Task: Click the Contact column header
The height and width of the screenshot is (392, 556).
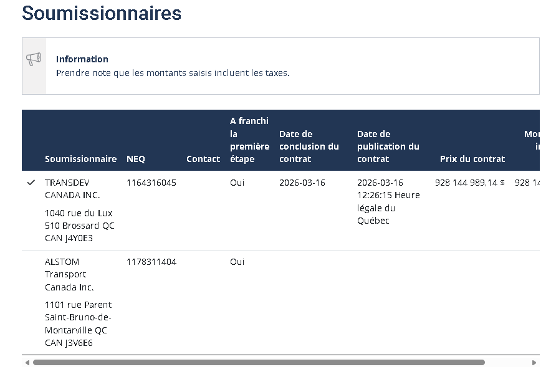Action: click(x=203, y=159)
